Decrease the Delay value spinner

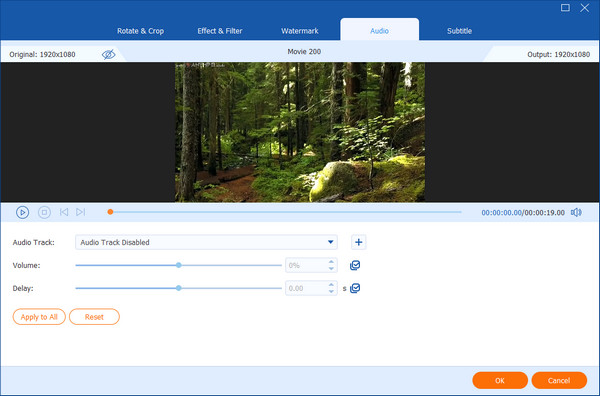click(331, 292)
